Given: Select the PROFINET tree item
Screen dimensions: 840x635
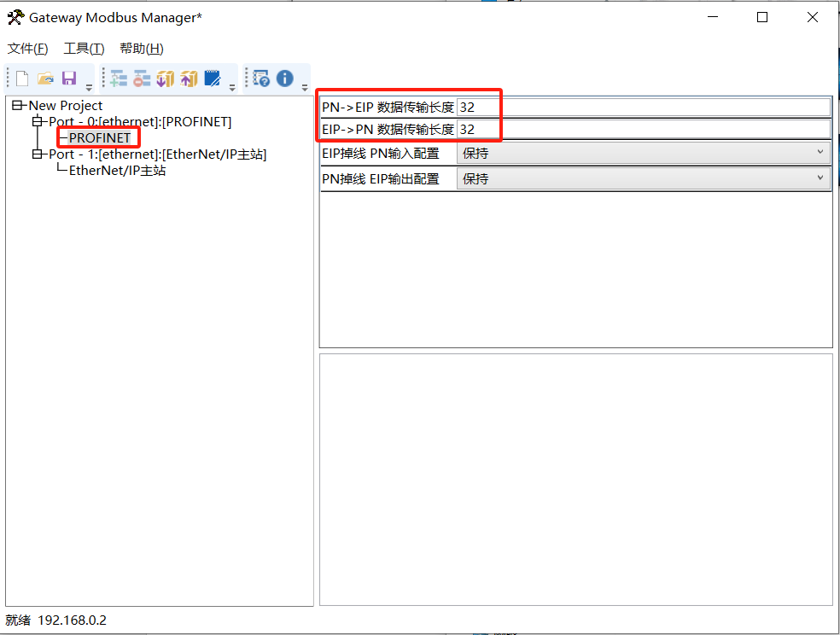Looking at the screenshot, I should point(100,138).
